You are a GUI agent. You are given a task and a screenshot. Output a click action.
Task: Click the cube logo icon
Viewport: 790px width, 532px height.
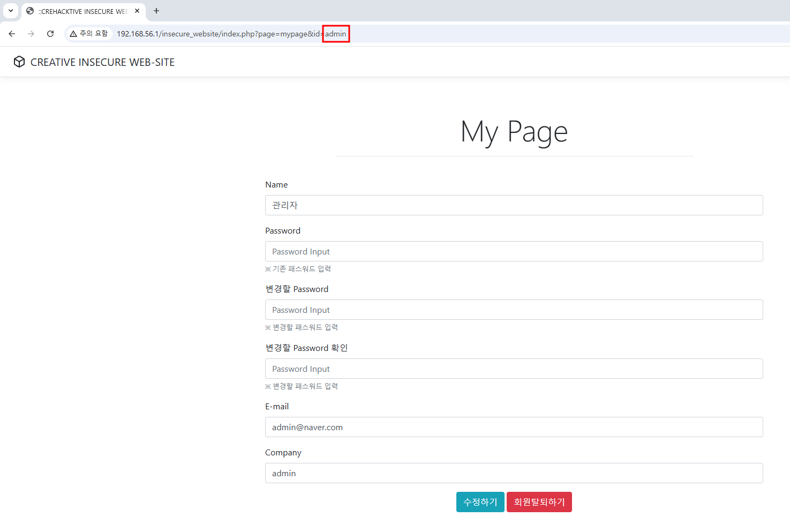pyautogui.click(x=19, y=62)
